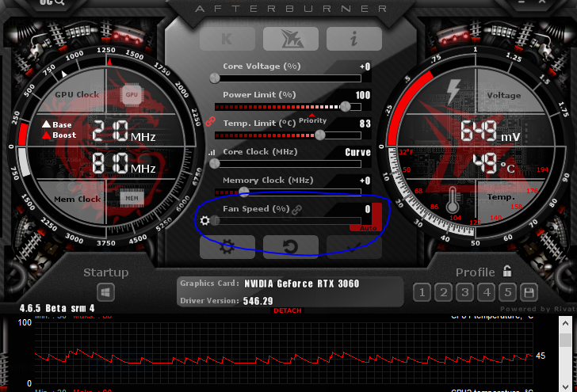Click the Fan Speed value 0
Screen dimensions: 577x392
point(368,209)
